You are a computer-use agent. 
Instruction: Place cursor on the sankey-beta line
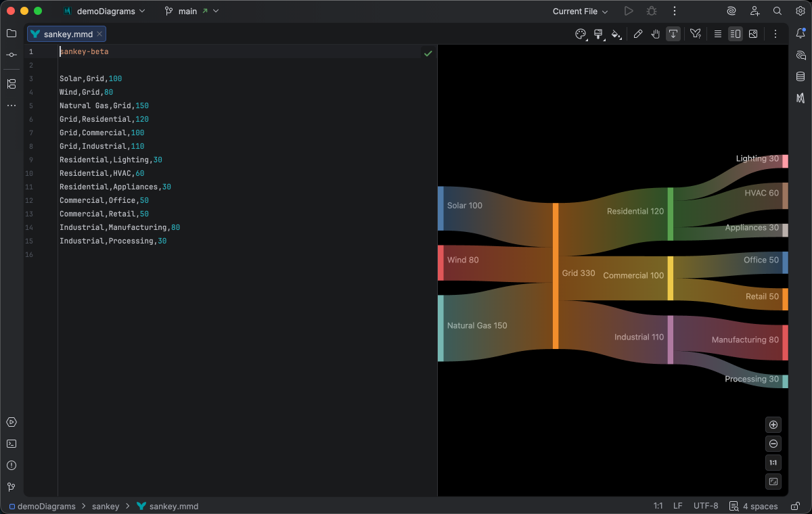[84, 51]
